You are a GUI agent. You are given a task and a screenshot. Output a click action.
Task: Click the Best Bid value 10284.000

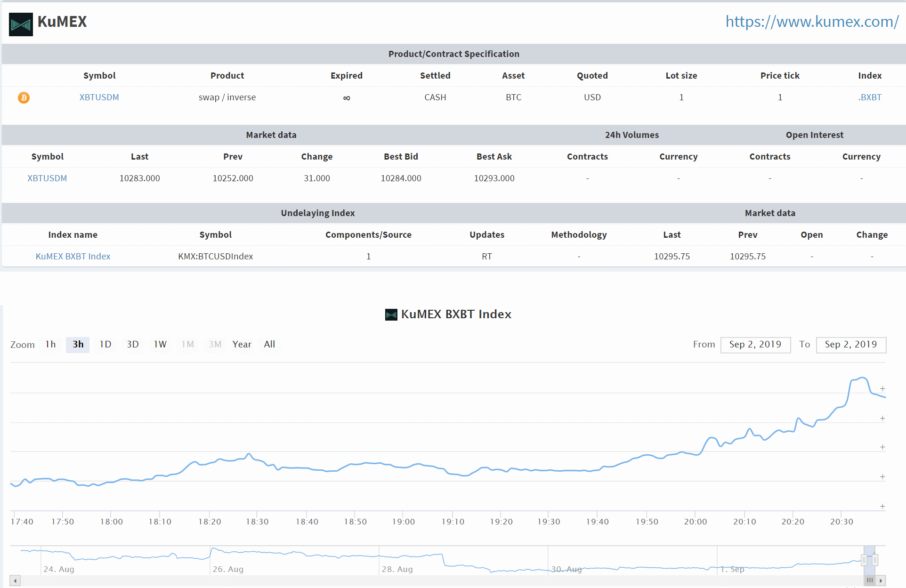[401, 178]
